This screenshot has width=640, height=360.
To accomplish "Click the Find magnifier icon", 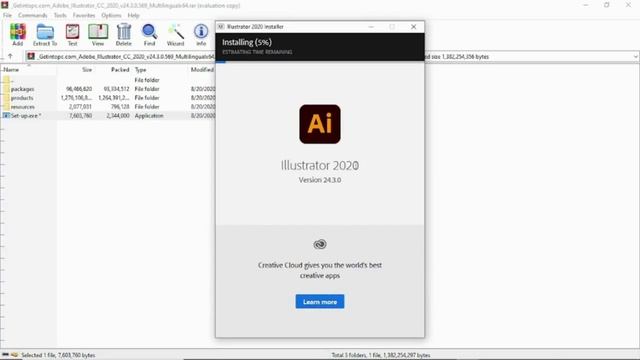I will coord(149,32).
